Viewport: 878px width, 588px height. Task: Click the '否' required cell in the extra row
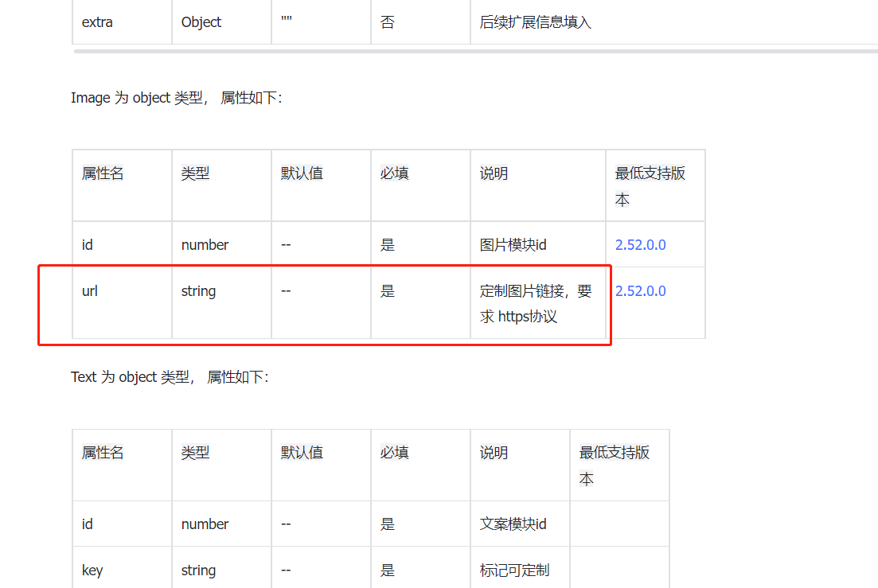[x=387, y=22]
